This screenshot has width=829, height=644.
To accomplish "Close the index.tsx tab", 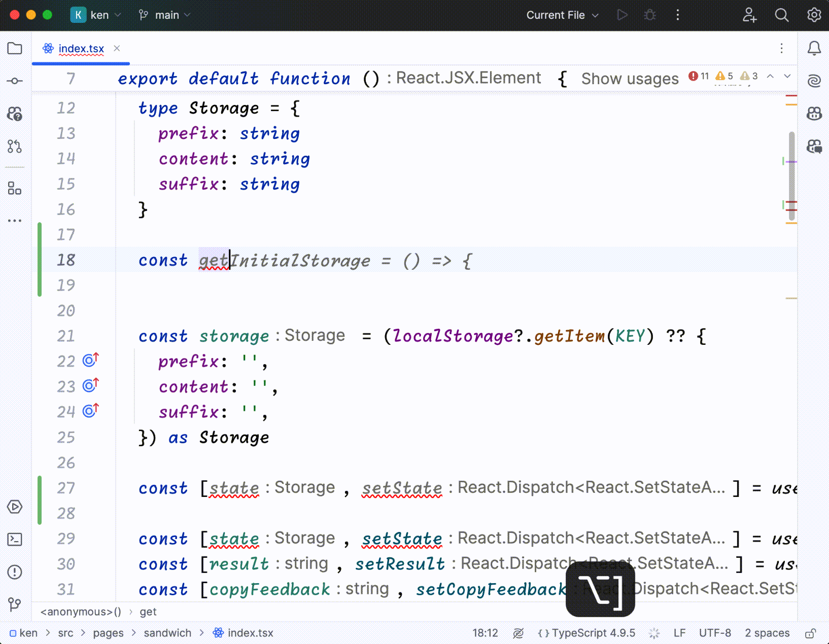I will [x=117, y=48].
